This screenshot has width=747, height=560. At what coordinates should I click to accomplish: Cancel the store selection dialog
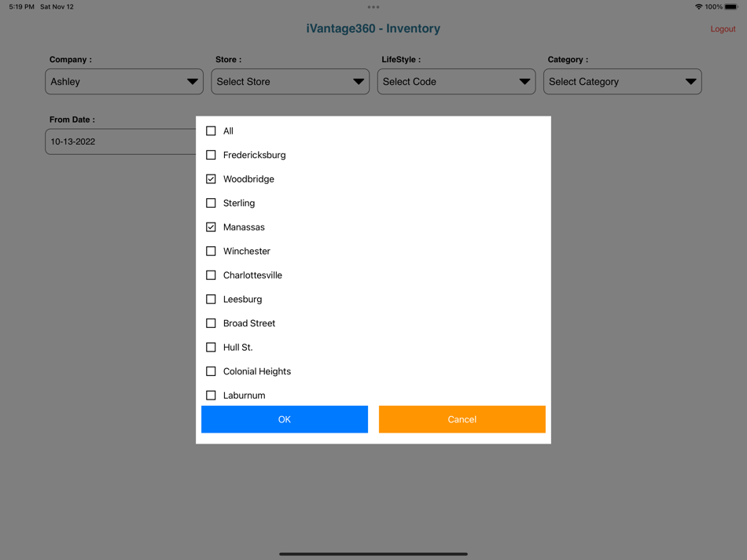pyautogui.click(x=462, y=418)
